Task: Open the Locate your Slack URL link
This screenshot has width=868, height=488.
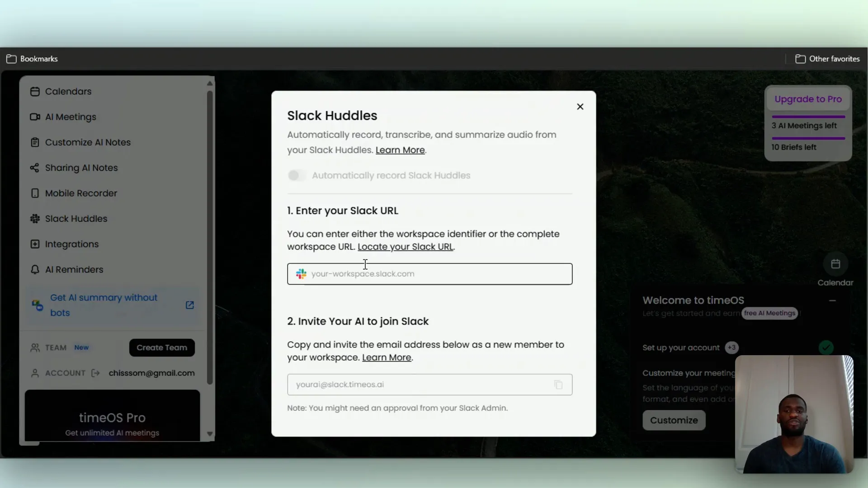Action: pos(405,247)
